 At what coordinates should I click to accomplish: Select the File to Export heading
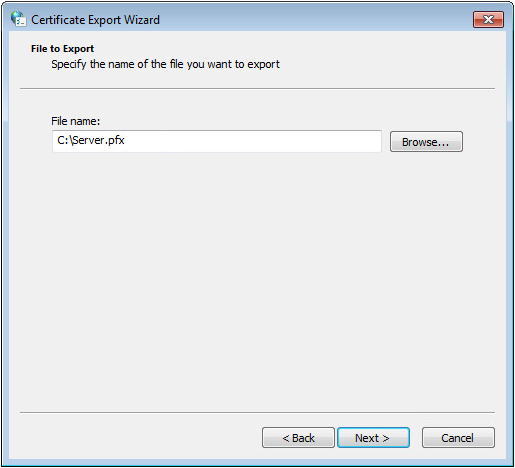[62, 49]
